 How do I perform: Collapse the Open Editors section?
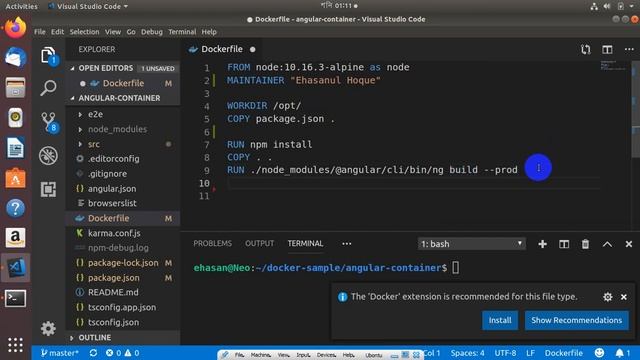tap(72, 68)
